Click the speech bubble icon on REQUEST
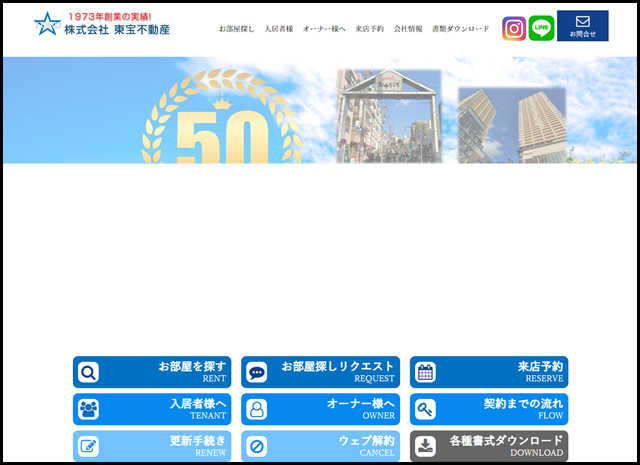 (x=257, y=372)
